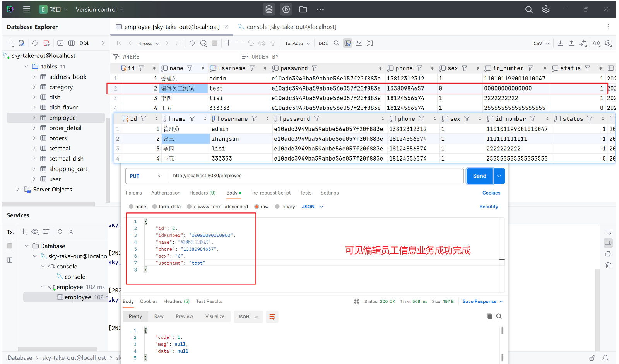Click the request URL field
Viewport: 619px width, 364px height.
click(x=316, y=176)
